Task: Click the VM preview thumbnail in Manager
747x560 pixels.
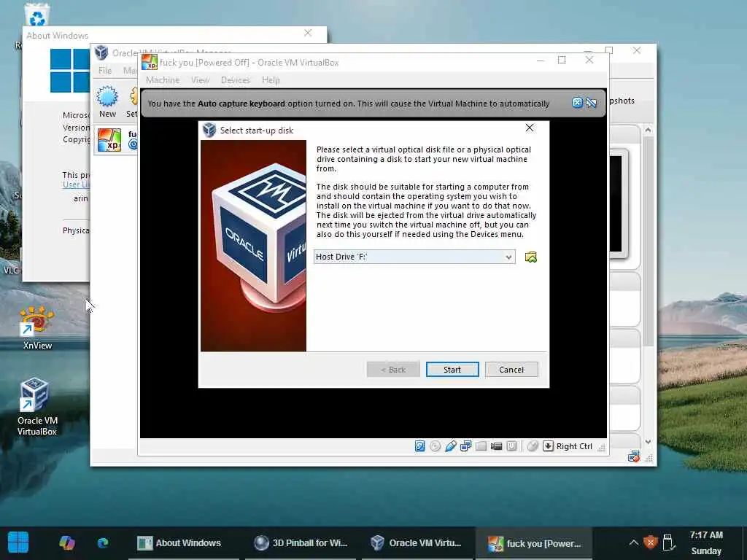Action: pos(619,204)
